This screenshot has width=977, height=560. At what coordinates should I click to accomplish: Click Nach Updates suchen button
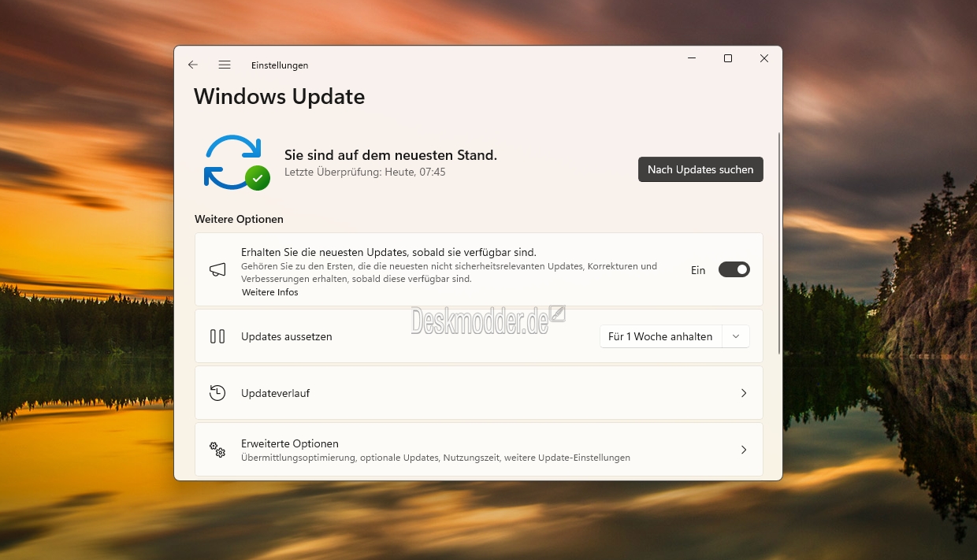click(700, 169)
